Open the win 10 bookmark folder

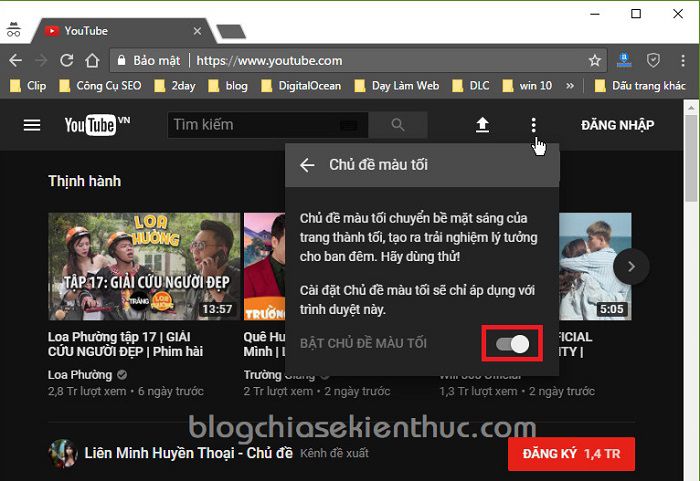(x=527, y=85)
